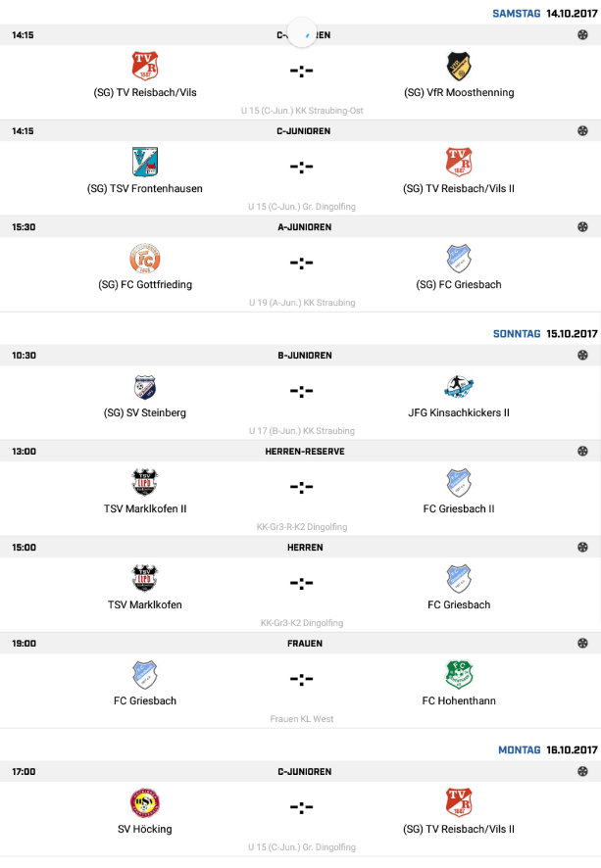Open the "U 17 (B-Jun.) KK Straubing" league link
601x868 pixels.
[x=302, y=431]
